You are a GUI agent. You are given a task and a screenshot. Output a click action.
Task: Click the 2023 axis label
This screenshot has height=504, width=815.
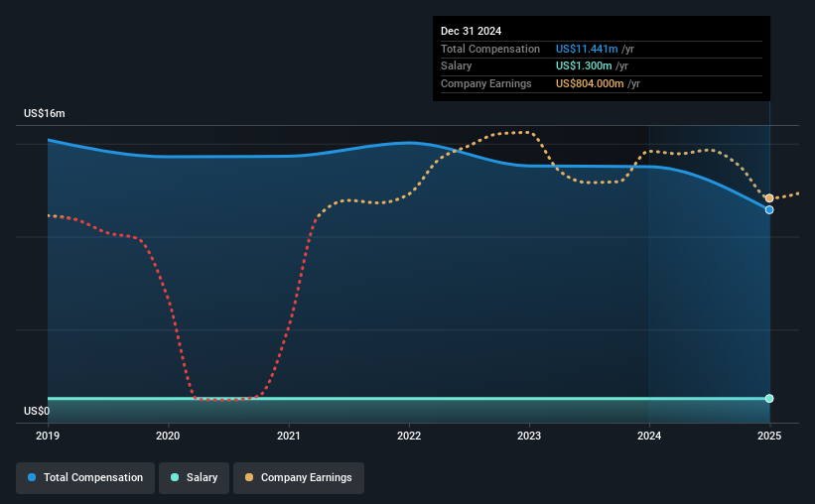[x=529, y=436]
